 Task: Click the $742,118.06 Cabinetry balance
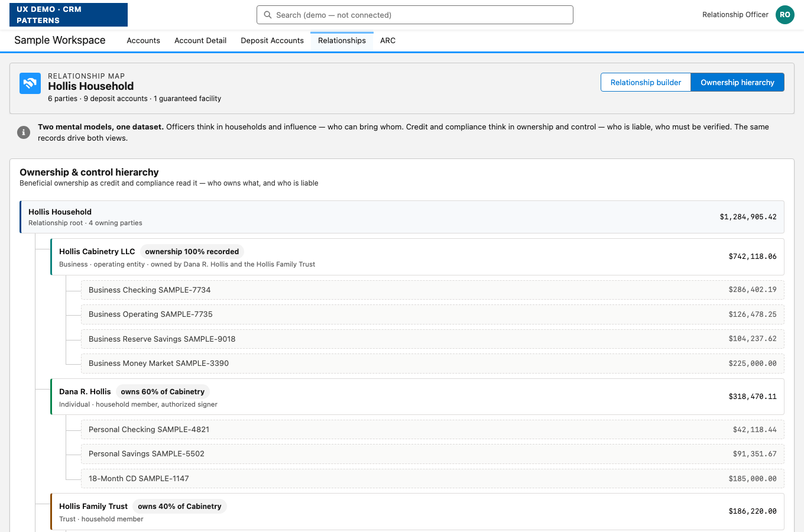[x=753, y=257]
